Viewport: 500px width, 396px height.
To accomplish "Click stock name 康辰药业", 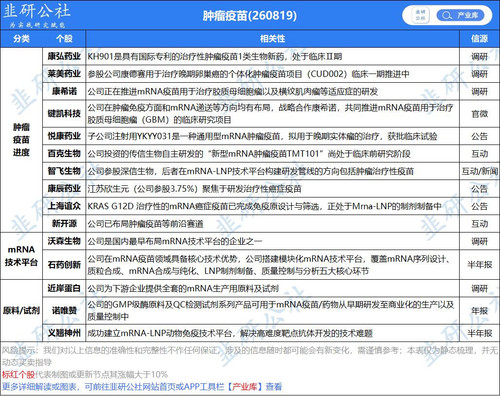I will [x=64, y=189].
